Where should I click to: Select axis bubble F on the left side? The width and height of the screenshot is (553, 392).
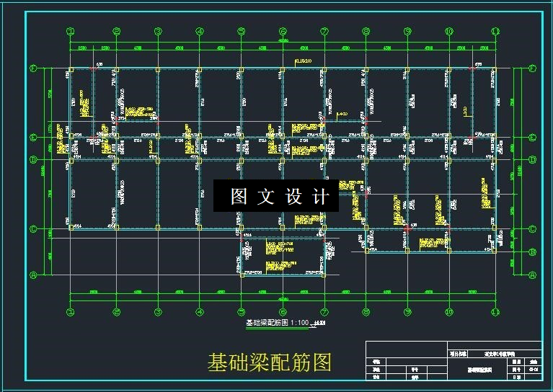coord(33,68)
